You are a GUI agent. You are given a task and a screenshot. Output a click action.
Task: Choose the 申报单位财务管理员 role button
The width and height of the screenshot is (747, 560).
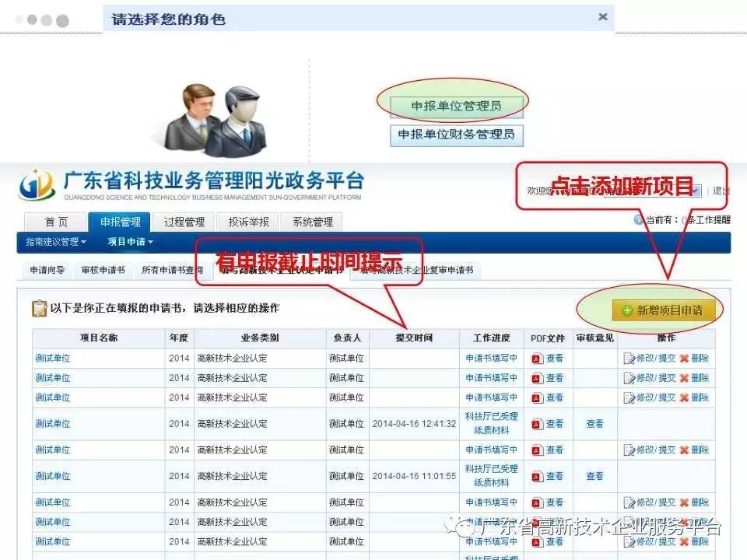point(456,135)
